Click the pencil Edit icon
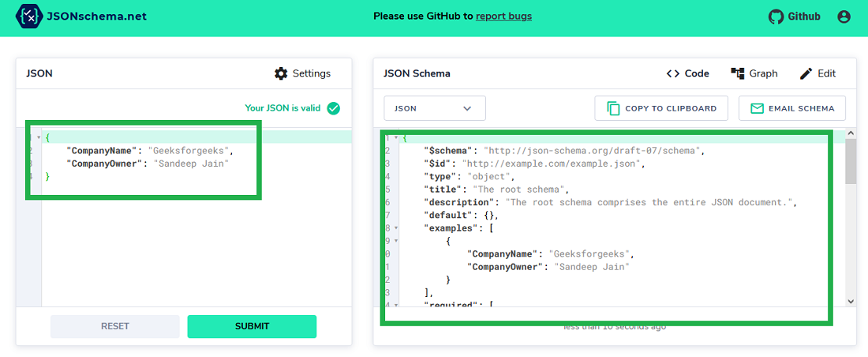The image size is (868, 357). 806,73
